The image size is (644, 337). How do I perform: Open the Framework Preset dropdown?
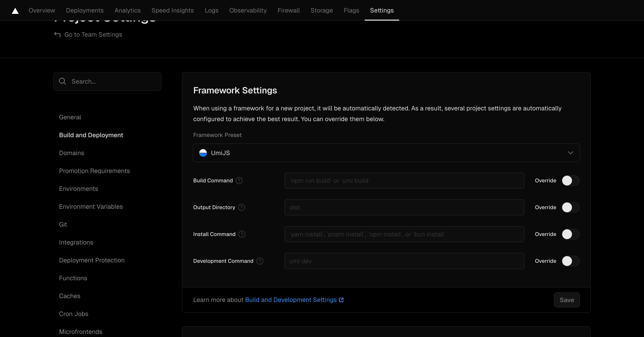[x=386, y=153]
